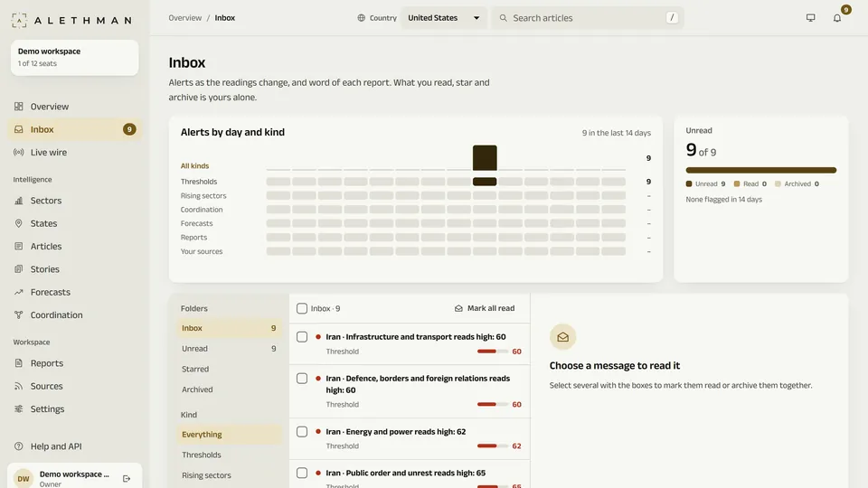Click the Inbox tray icon in sidebar
The height and width of the screenshot is (488, 868).
coord(19,129)
